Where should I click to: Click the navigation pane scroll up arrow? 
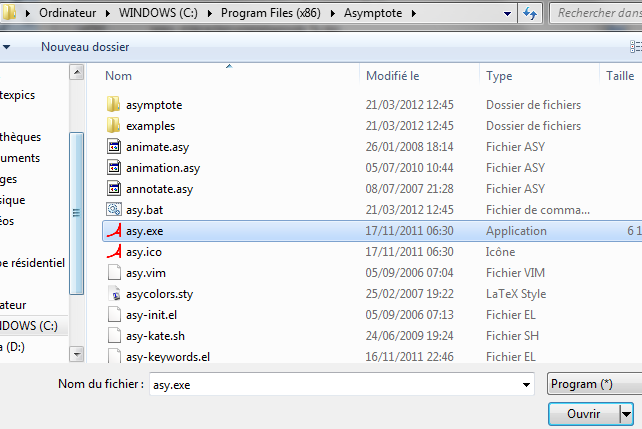click(77, 72)
